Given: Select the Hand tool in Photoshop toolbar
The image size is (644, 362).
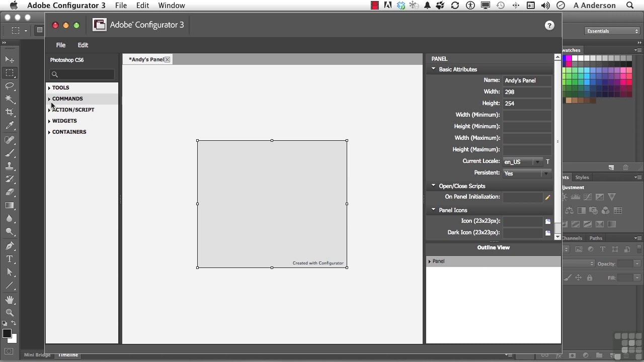Looking at the screenshot, I should [x=10, y=300].
